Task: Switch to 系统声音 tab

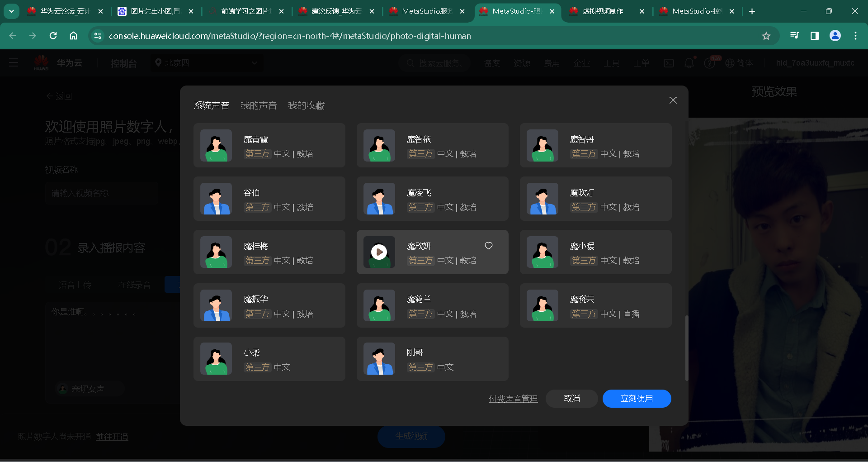Action: pyautogui.click(x=212, y=105)
